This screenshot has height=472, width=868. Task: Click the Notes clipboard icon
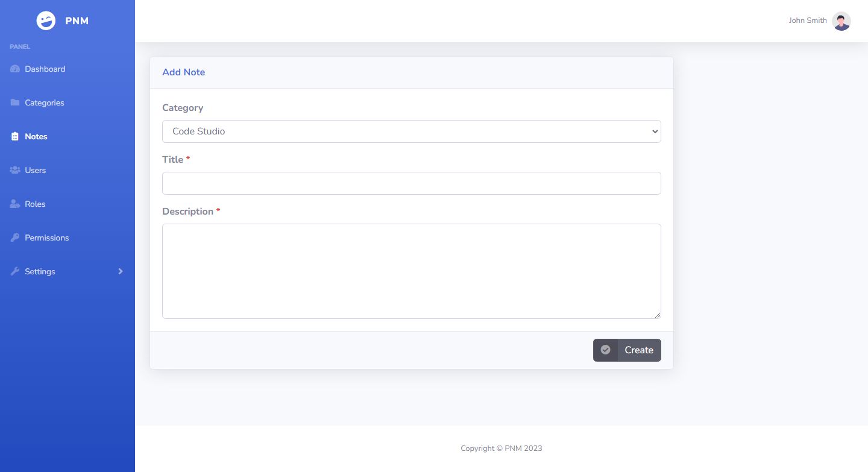(15, 137)
